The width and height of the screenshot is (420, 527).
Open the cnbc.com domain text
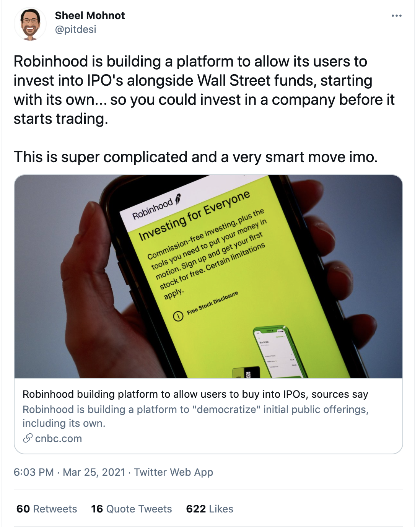tap(59, 439)
